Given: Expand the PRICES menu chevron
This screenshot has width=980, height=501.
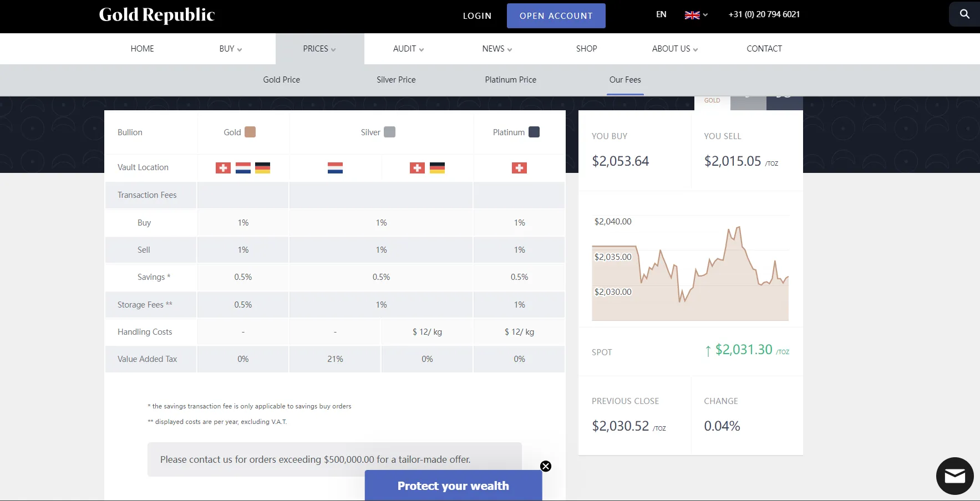Looking at the screenshot, I should (x=333, y=49).
